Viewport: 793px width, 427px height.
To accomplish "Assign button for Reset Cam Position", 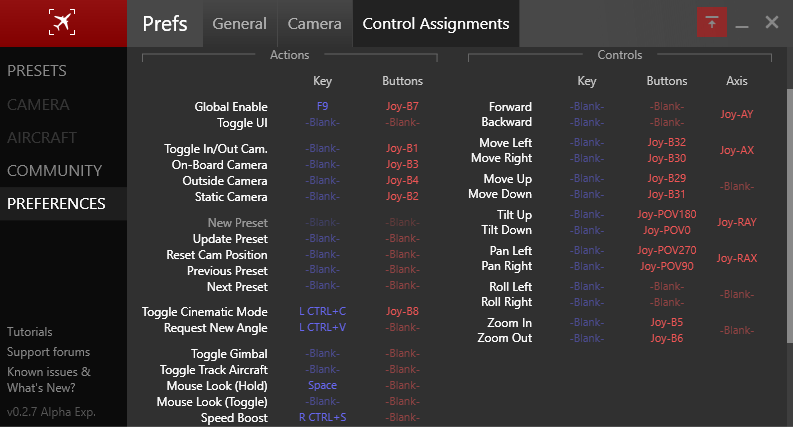I will tap(403, 254).
